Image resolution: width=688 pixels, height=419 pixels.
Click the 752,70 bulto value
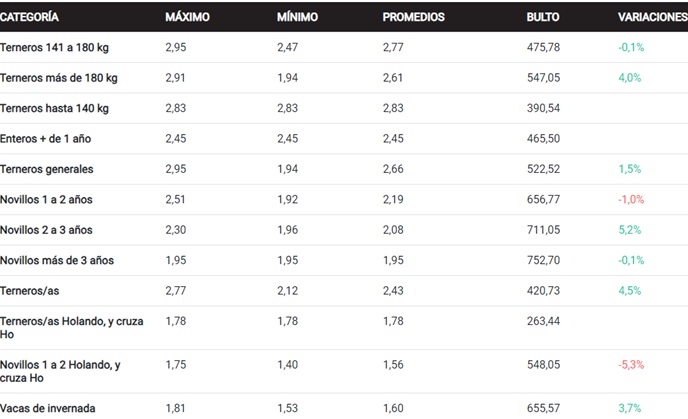pyautogui.click(x=543, y=260)
